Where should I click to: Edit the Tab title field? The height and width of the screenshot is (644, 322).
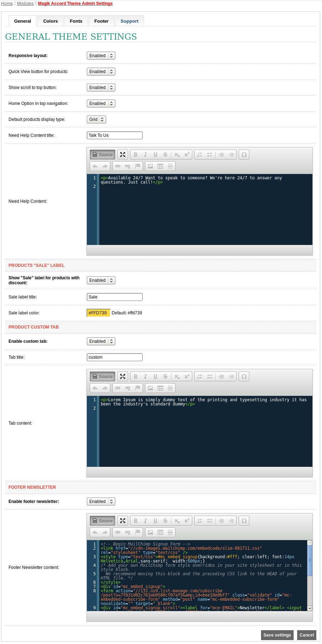click(115, 357)
